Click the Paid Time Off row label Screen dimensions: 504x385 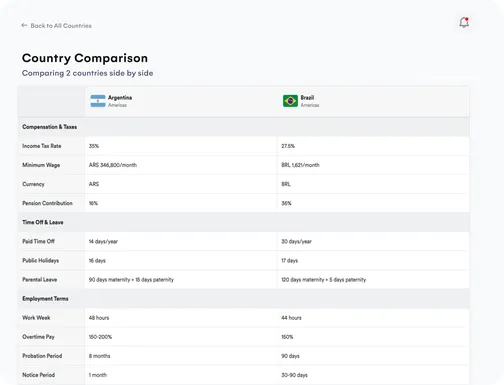coord(38,241)
